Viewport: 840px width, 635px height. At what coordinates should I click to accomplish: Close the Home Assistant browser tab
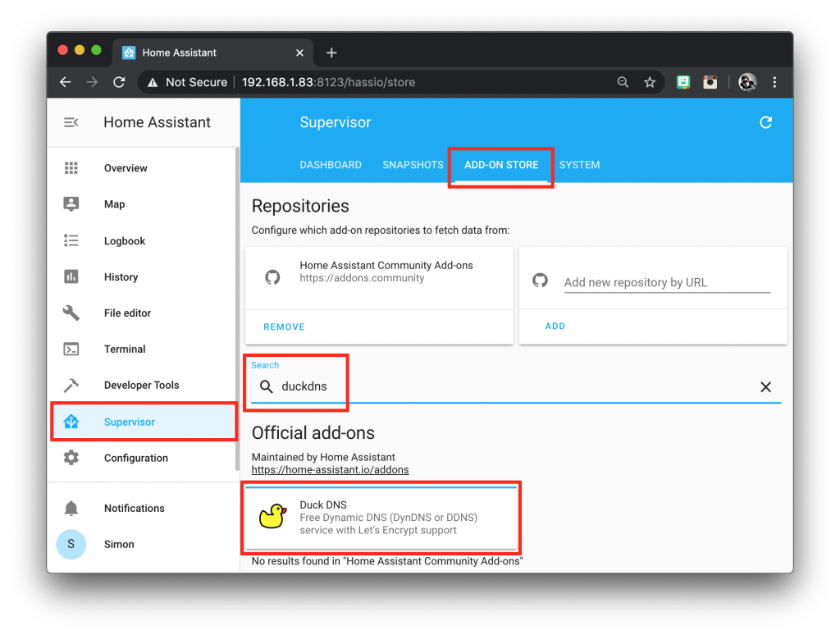point(299,53)
